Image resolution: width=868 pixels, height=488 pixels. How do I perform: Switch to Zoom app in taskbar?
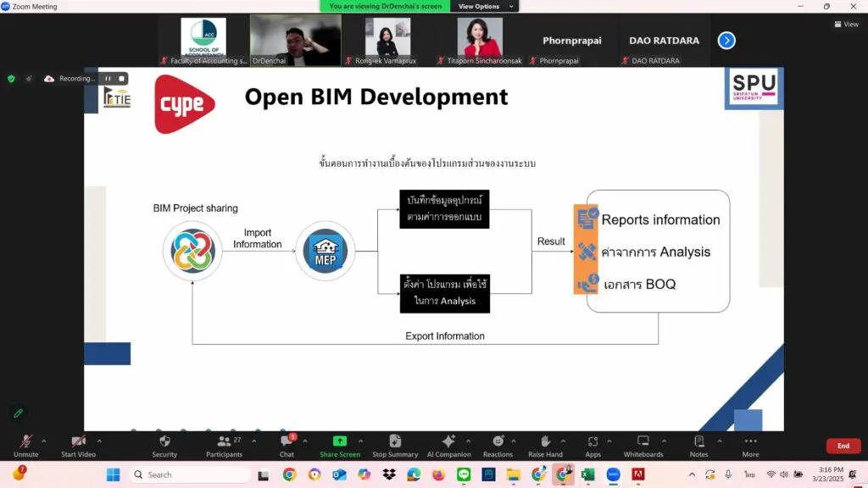pos(613,474)
